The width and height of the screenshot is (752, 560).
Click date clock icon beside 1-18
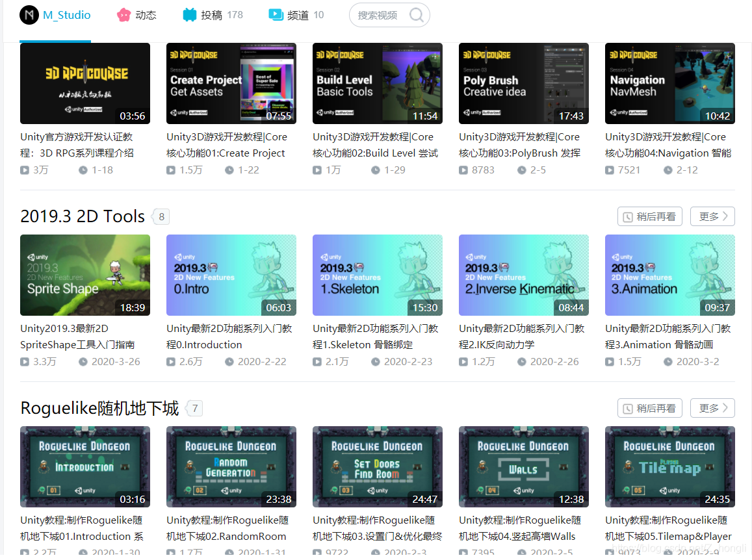[83, 170]
